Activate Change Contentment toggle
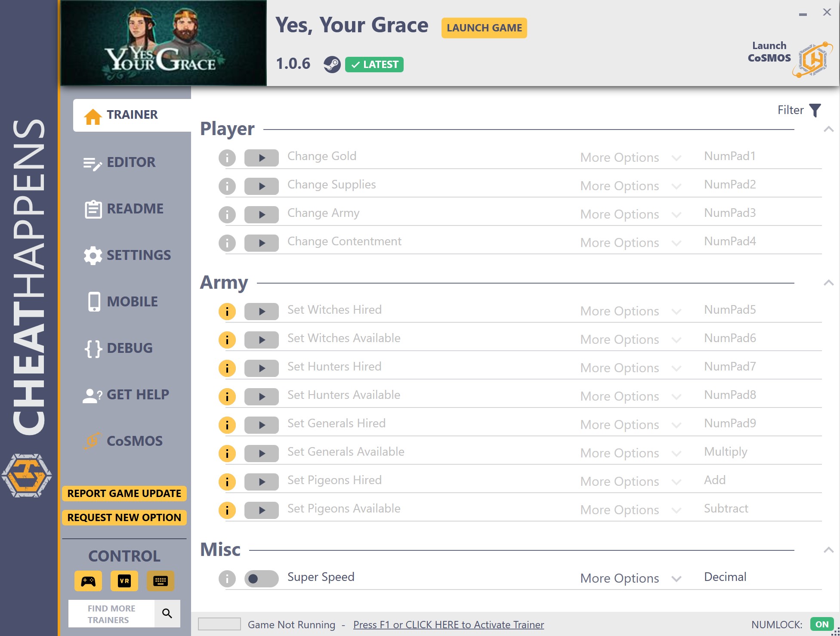The width and height of the screenshot is (840, 636). 262,243
